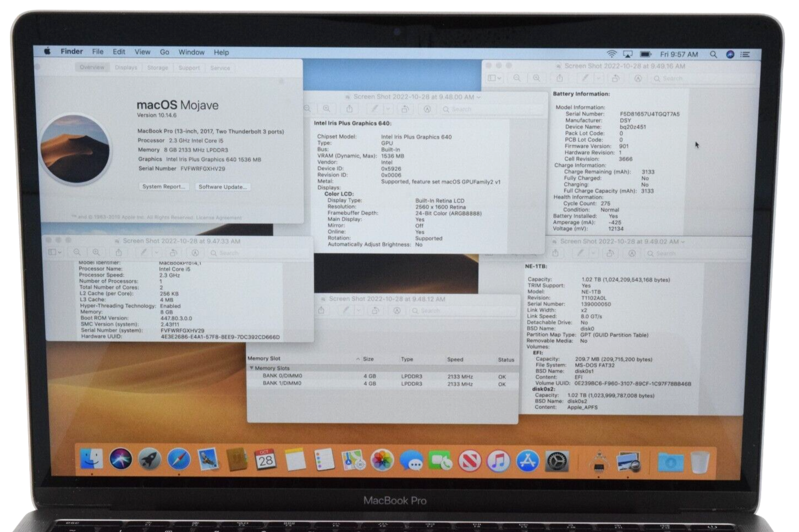Click the System Report... button
The width and height of the screenshot is (799, 532).
coord(163,186)
